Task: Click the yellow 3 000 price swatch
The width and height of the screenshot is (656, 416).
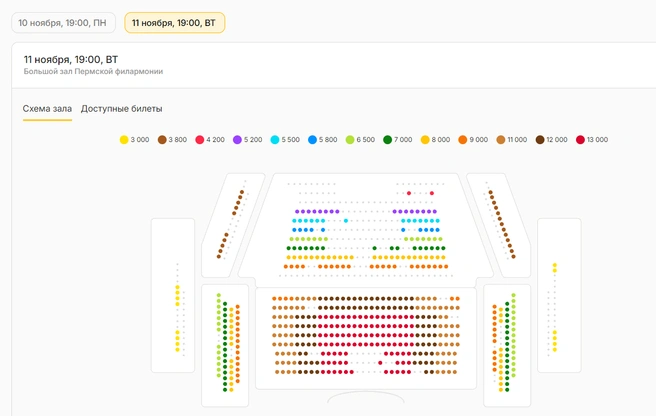Action: tap(124, 140)
